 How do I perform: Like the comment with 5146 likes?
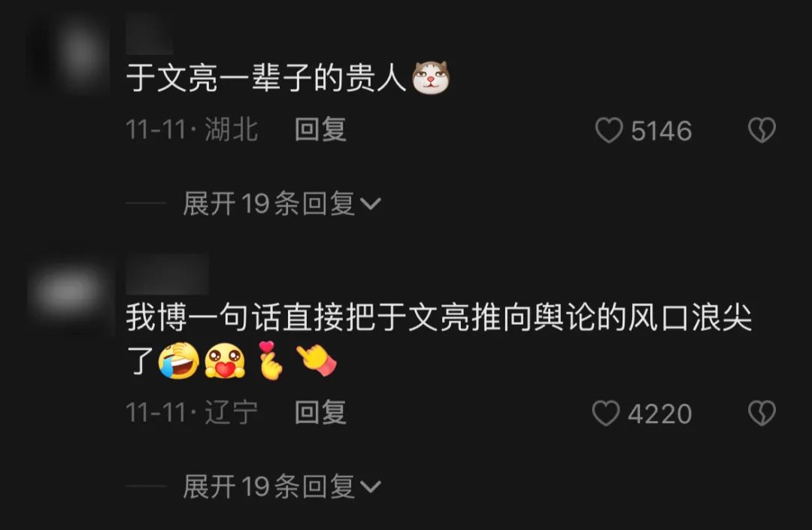[609, 130]
